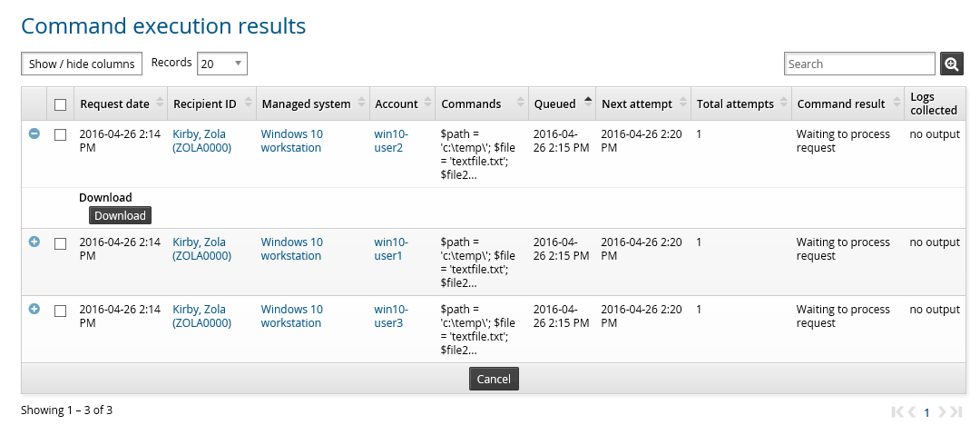Jump to last page of results
Viewport: 980px width, 425px height.
pyautogui.click(x=955, y=411)
